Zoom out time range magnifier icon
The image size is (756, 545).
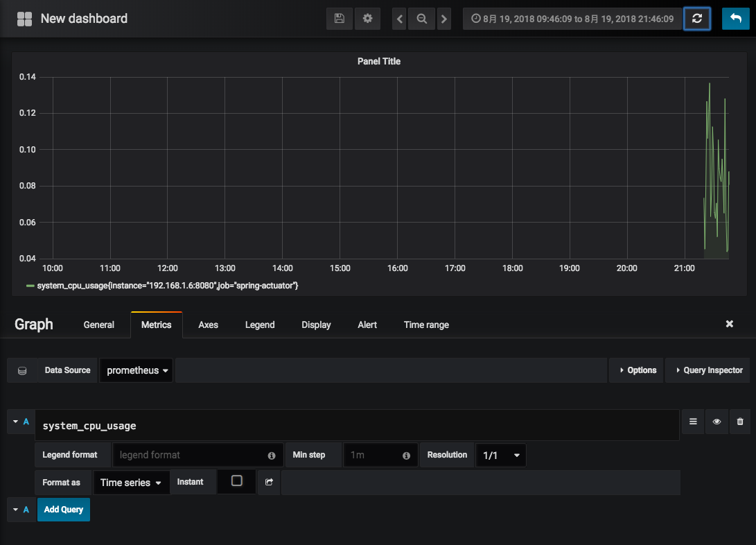pos(421,19)
